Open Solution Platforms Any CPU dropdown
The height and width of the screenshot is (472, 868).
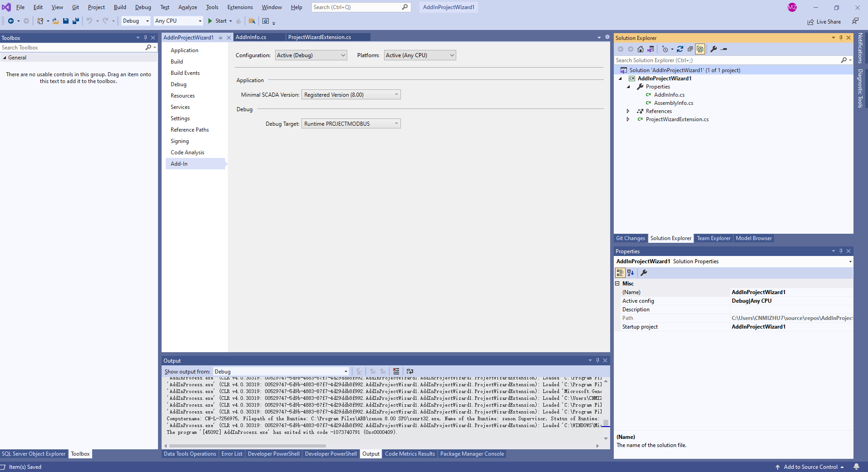[x=178, y=21]
